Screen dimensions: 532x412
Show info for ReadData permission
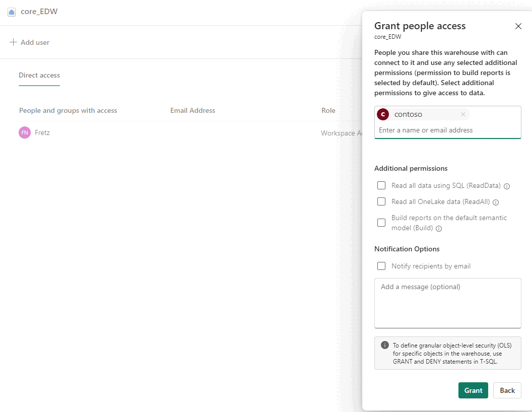pos(507,186)
